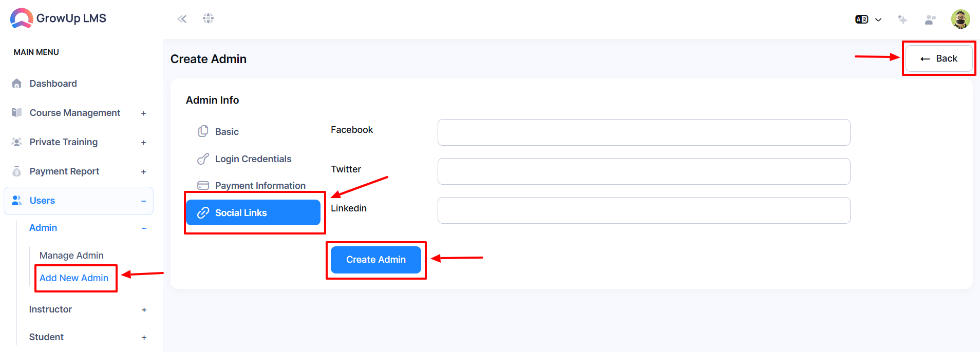Open the language switcher dropdown
The image size is (980, 352).
tap(868, 19)
